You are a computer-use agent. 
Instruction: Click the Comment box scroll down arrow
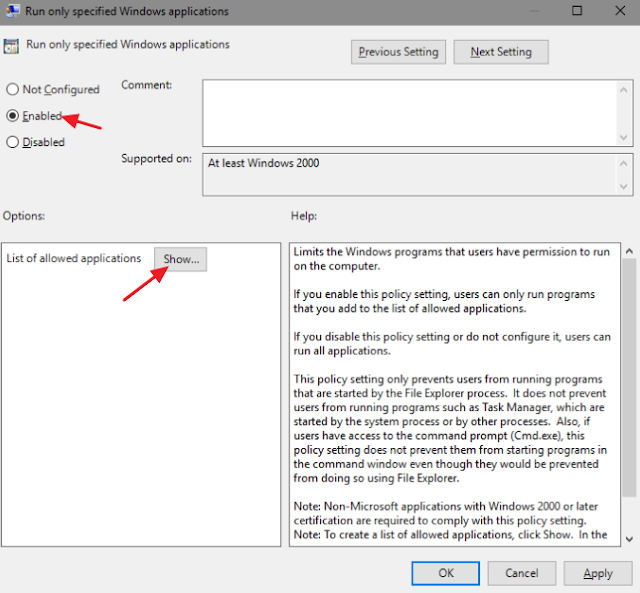point(623,138)
